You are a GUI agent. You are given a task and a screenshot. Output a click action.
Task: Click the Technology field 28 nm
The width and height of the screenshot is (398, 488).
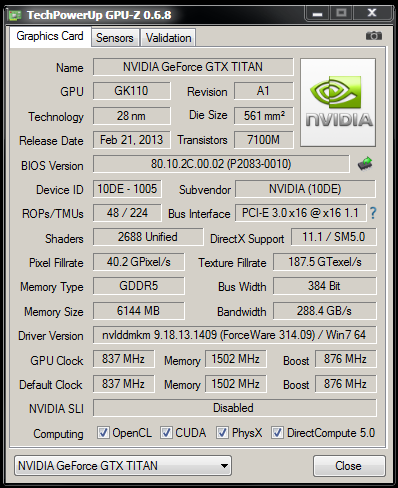pos(131,116)
